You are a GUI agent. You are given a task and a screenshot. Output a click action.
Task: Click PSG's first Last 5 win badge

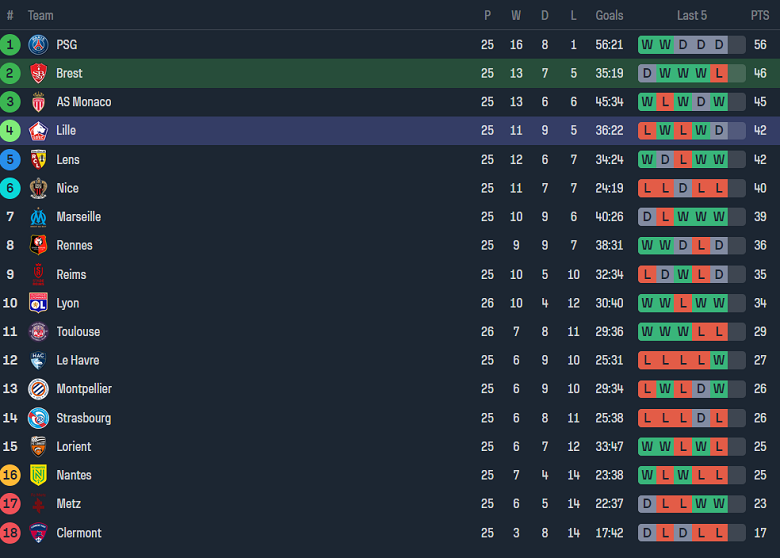click(x=647, y=45)
